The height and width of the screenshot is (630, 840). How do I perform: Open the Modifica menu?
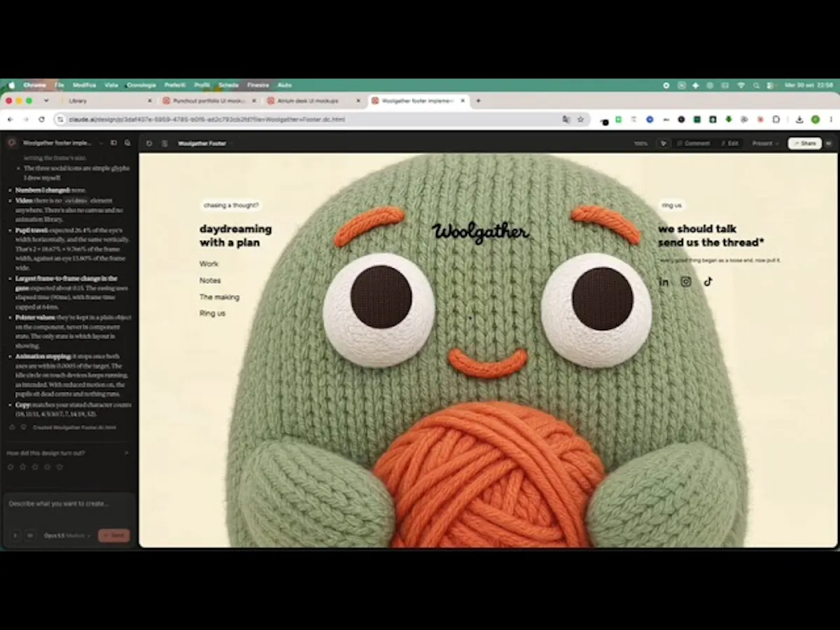coord(84,85)
